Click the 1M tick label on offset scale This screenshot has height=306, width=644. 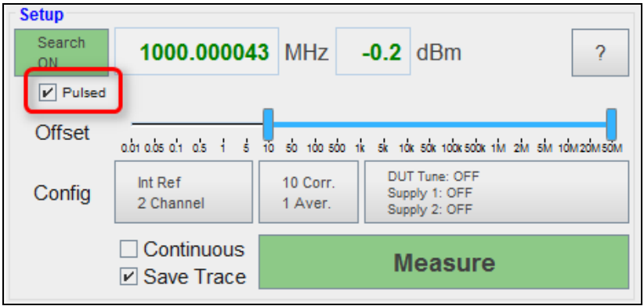coord(498,148)
